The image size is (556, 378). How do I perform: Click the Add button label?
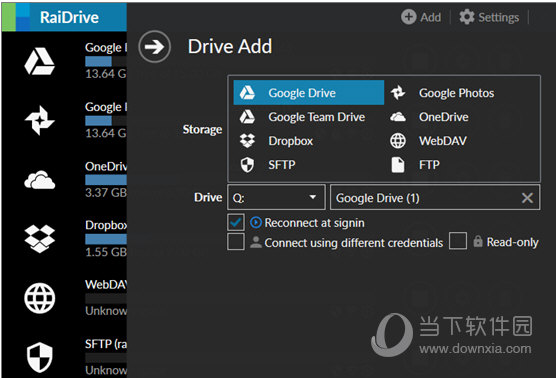(x=430, y=17)
